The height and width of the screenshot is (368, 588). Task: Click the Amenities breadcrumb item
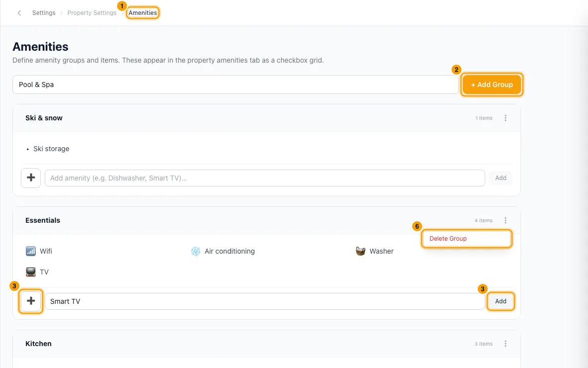[143, 13]
